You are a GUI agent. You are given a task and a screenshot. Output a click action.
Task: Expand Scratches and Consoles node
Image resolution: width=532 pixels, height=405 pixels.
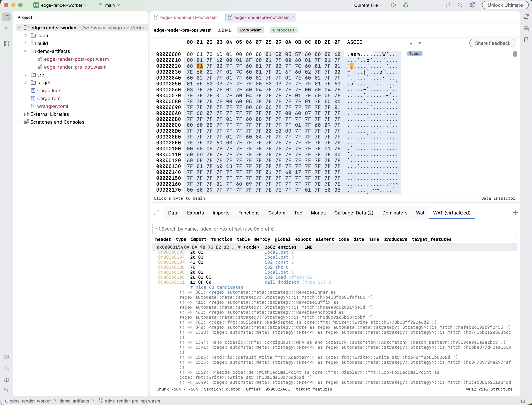(x=19, y=122)
